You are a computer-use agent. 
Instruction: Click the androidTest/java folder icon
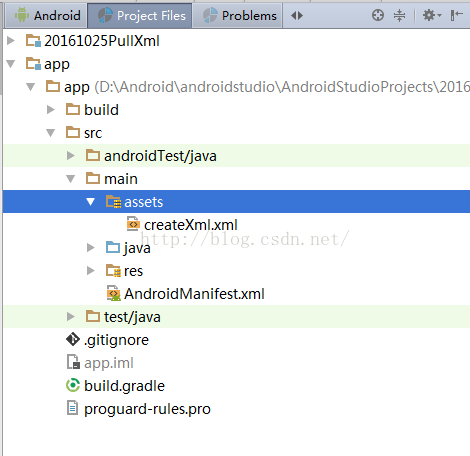(93, 155)
